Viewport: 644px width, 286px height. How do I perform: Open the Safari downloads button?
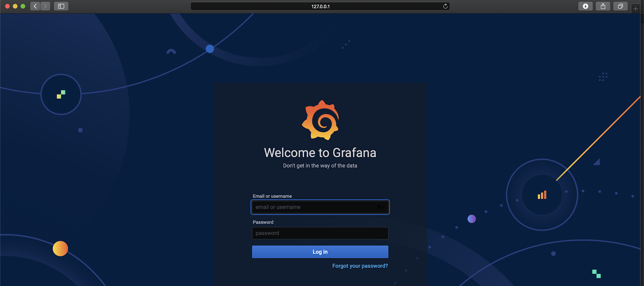[585, 6]
